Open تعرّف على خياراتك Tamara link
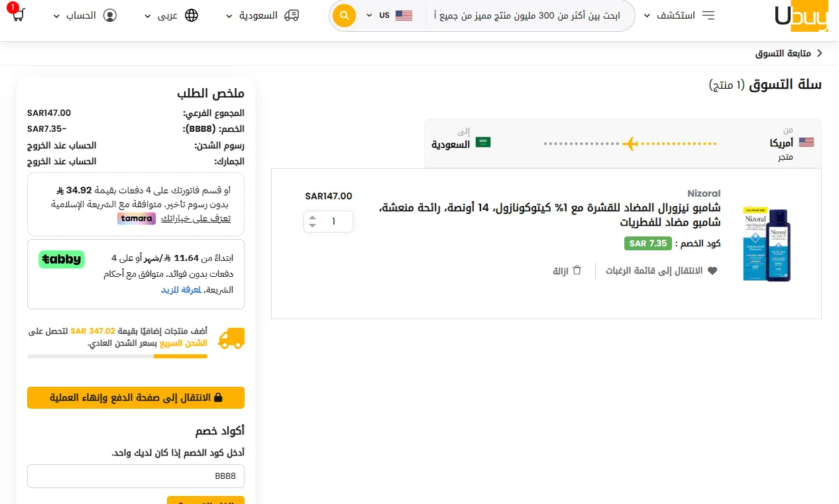 pyautogui.click(x=196, y=219)
